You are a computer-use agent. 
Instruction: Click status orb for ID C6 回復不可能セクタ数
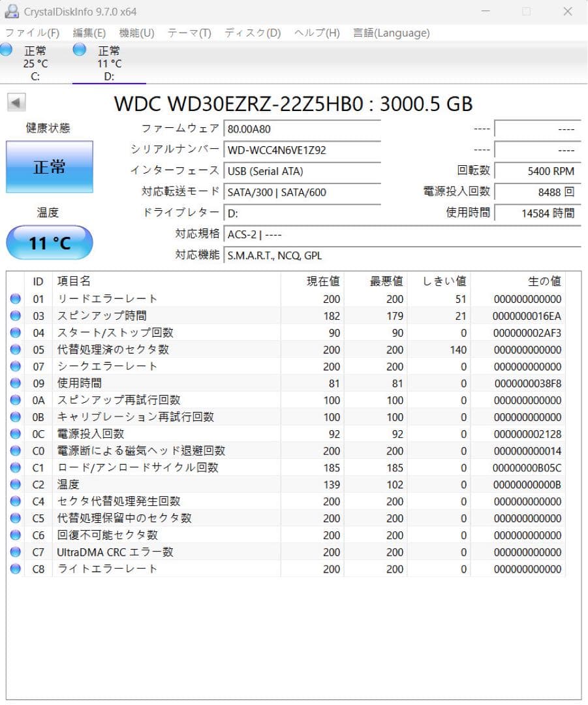(x=15, y=535)
